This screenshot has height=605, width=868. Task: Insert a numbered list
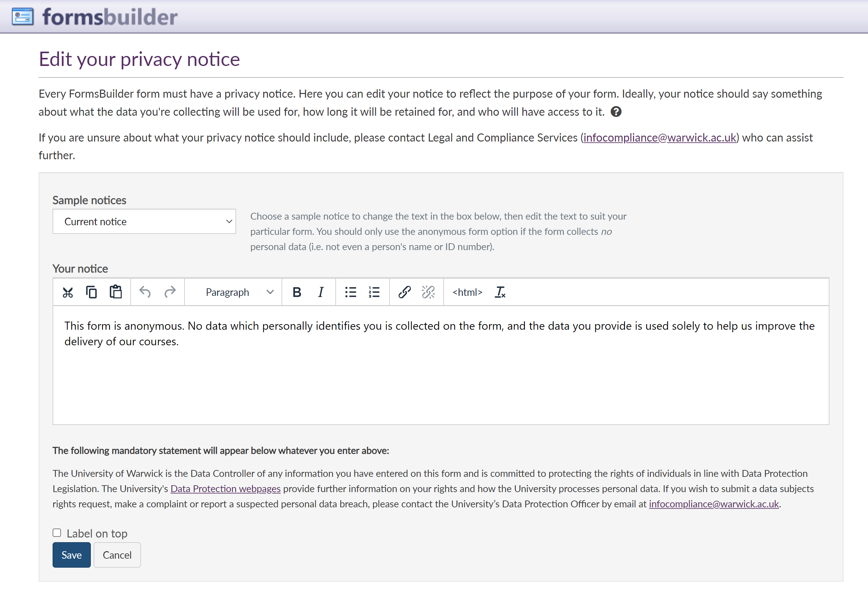374,292
